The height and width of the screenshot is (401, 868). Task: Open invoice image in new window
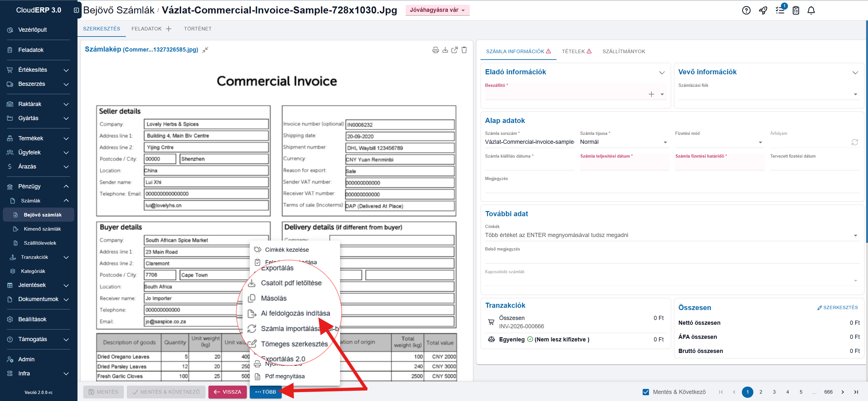(454, 50)
